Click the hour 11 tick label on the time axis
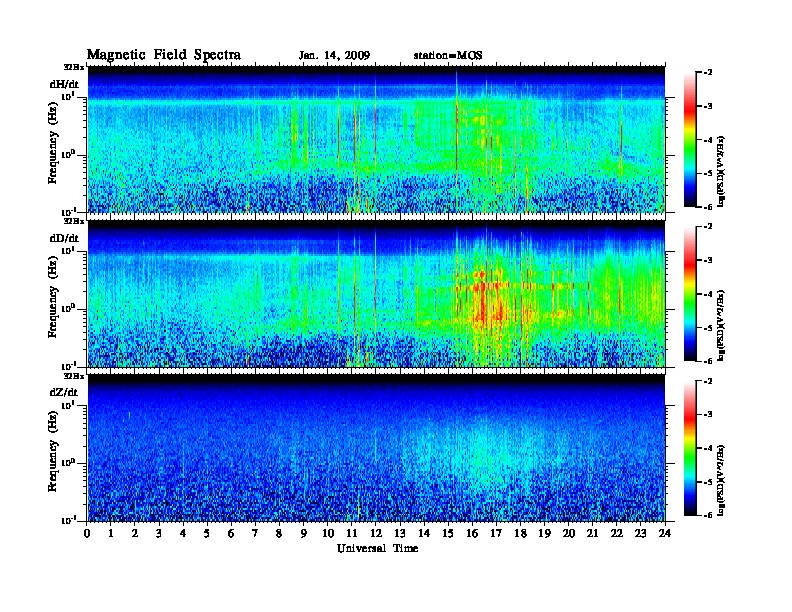The image size is (792, 612). (x=352, y=534)
